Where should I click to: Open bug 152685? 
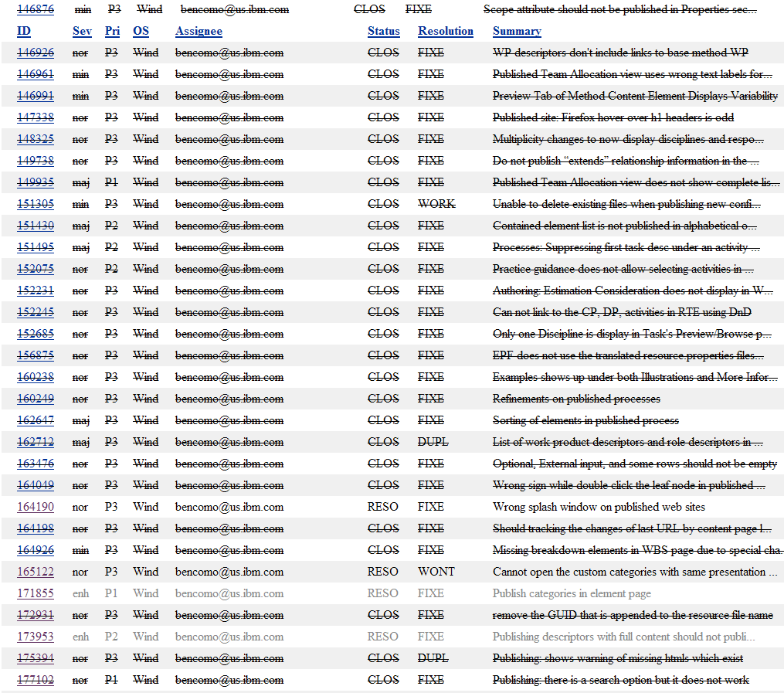tap(36, 334)
